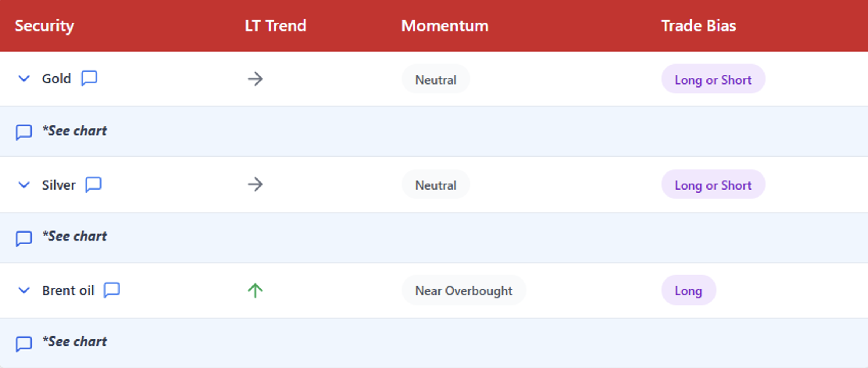Click the Near Overbought momentum badge
Screen dimensions: 868x368
click(x=464, y=290)
